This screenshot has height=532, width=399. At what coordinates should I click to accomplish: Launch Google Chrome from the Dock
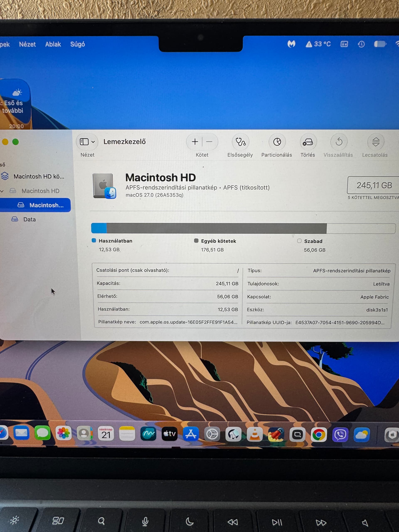coord(319,435)
